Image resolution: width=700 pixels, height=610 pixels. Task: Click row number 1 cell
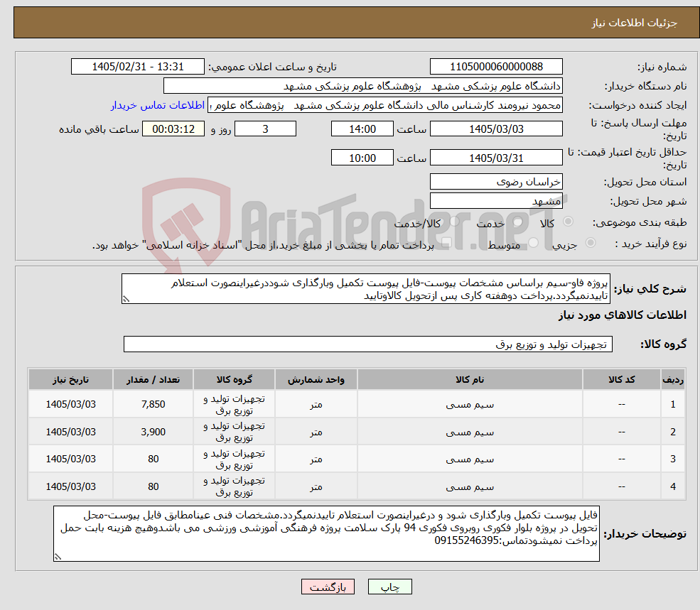(x=673, y=404)
